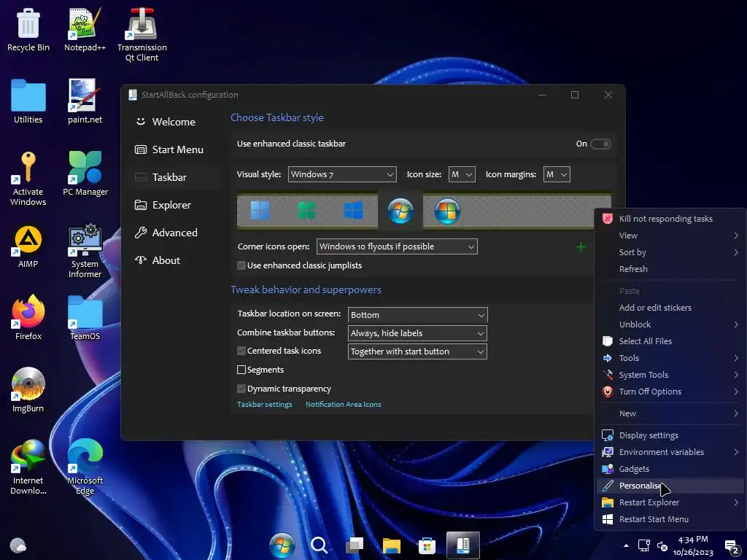Open Task View on taskbar
The width and height of the screenshot is (747, 560).
coord(355,545)
